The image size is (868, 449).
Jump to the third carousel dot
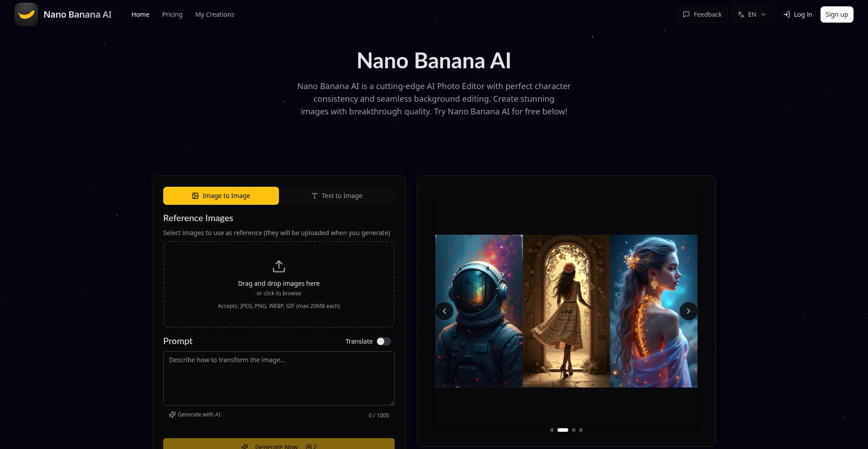pos(574,430)
